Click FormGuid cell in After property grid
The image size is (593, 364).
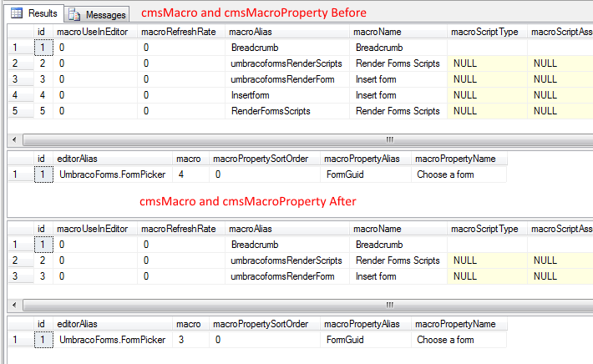[366, 340]
